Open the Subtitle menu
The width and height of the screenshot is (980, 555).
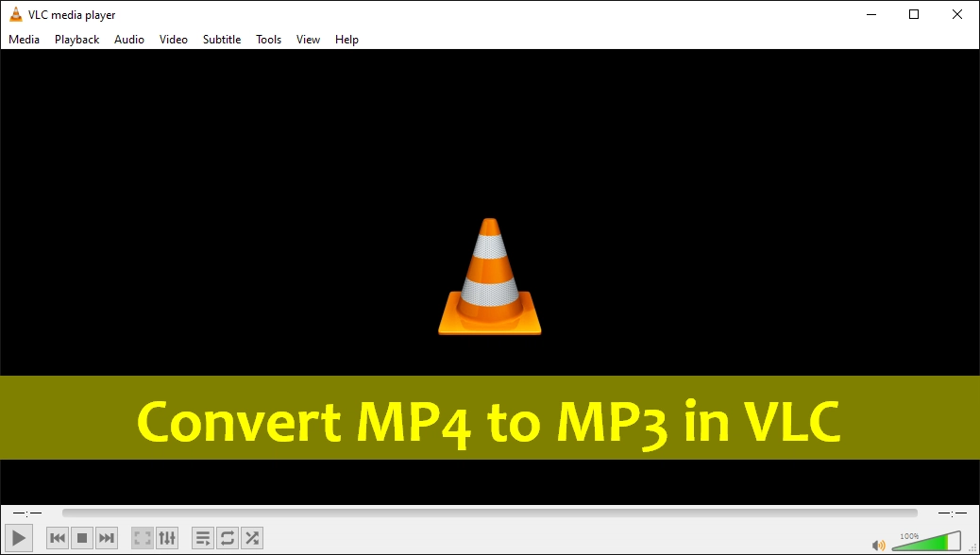[221, 39]
